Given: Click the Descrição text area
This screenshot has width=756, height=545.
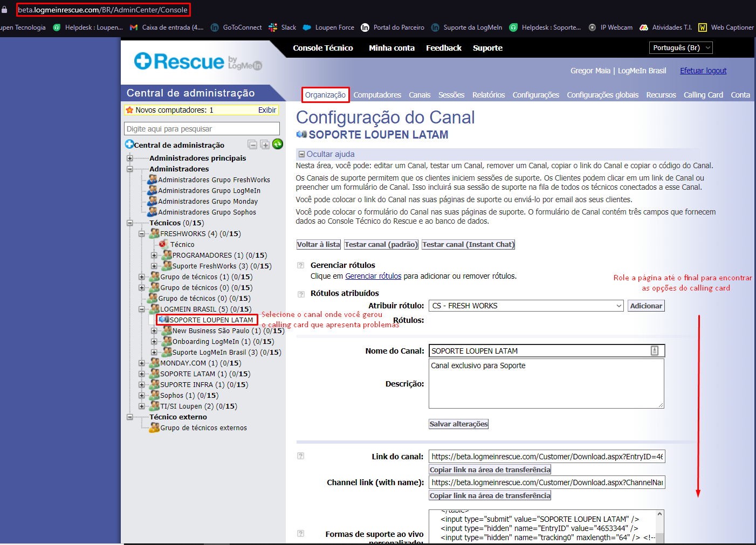Looking at the screenshot, I should coord(546,383).
